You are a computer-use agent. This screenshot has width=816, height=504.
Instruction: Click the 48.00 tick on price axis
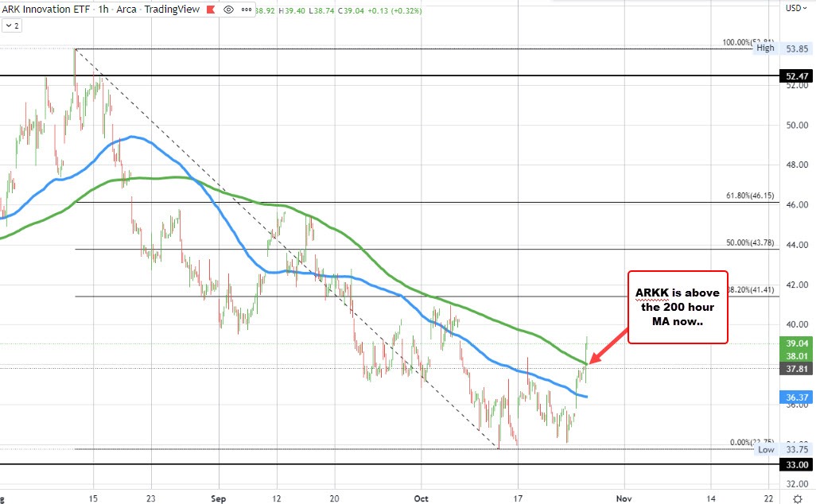[x=797, y=165]
